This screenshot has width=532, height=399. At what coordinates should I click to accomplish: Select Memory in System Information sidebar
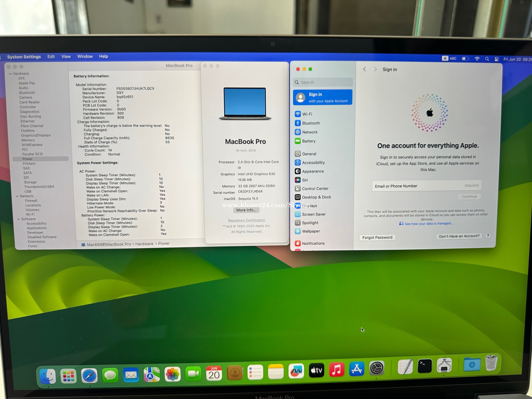coord(28,140)
